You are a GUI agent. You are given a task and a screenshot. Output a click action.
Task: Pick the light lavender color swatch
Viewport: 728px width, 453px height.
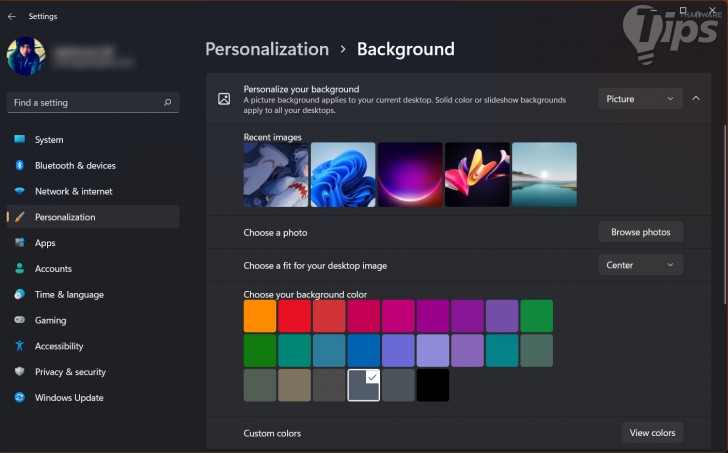click(x=433, y=350)
